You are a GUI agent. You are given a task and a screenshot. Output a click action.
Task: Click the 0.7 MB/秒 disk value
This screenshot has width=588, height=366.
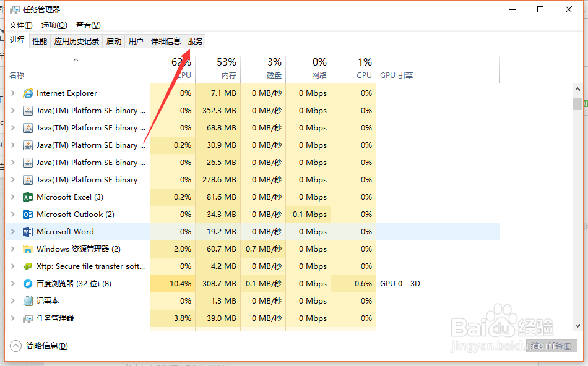tap(264, 249)
